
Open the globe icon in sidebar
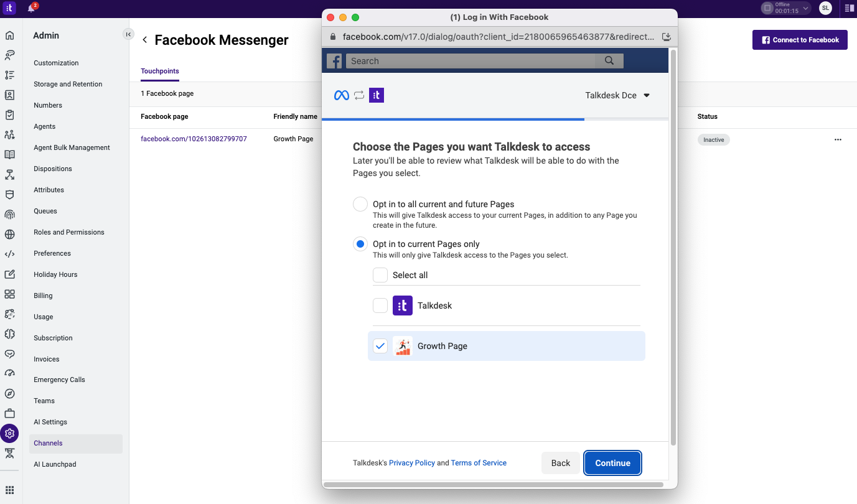(9, 235)
